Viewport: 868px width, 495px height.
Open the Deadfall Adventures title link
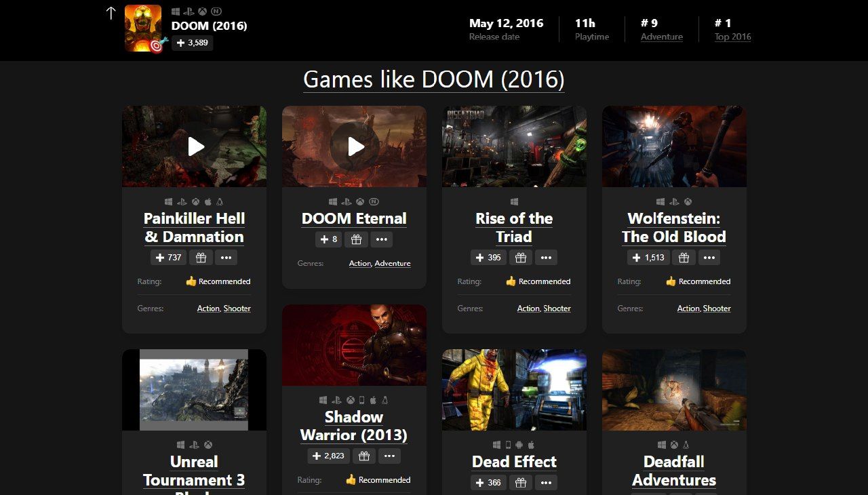click(674, 471)
